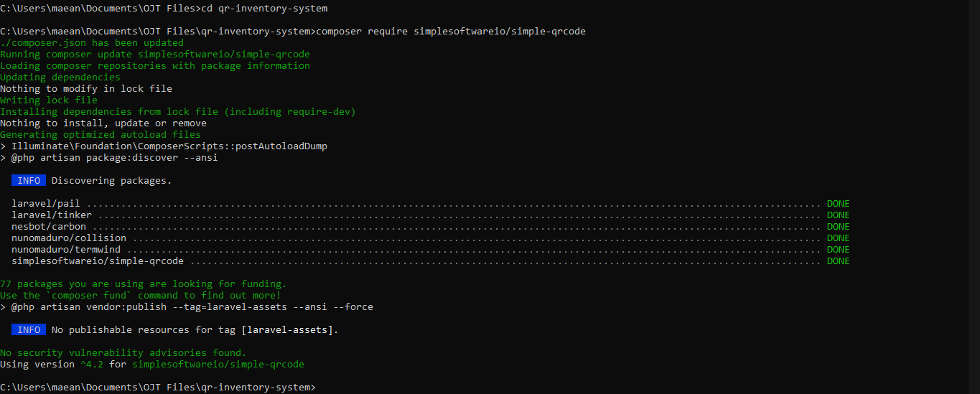The height and width of the screenshot is (394, 980).
Task: Click simplesoftwareio/simple-qrcode in the discovered packages list
Action: coord(98,261)
